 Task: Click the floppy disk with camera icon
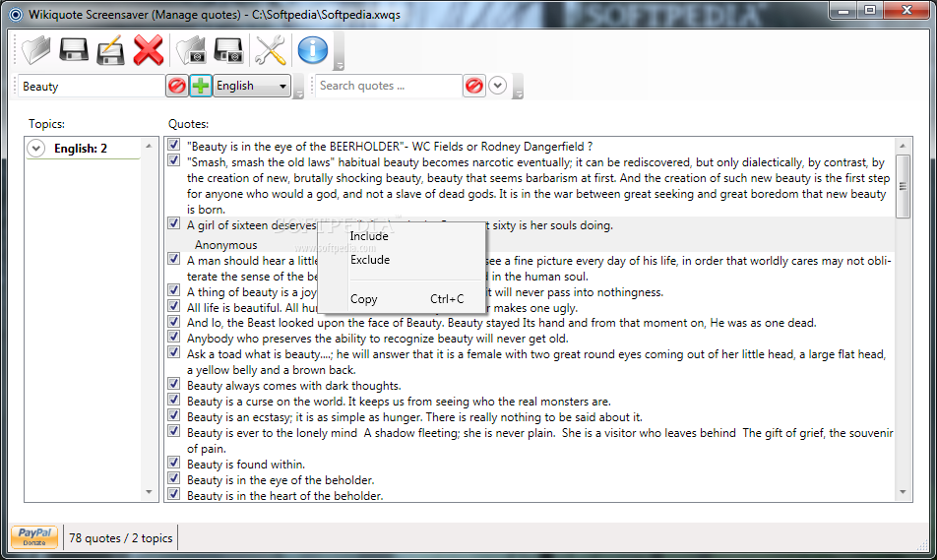pos(229,50)
